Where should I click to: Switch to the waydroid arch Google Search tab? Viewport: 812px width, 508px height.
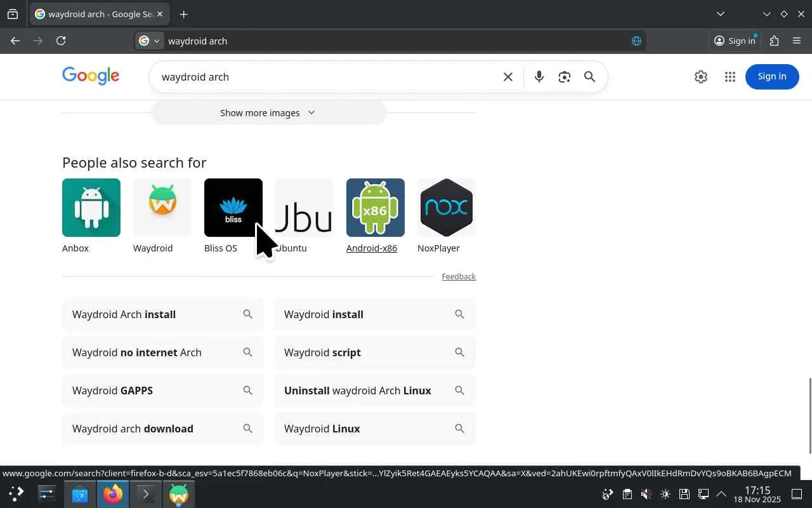click(x=100, y=14)
